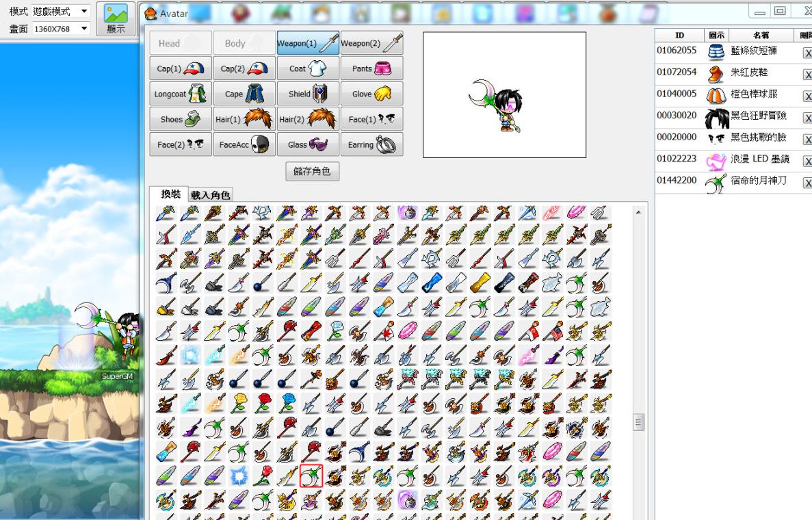This screenshot has height=520, width=812.
Task: Open the Face(2) category
Action: pos(181,144)
